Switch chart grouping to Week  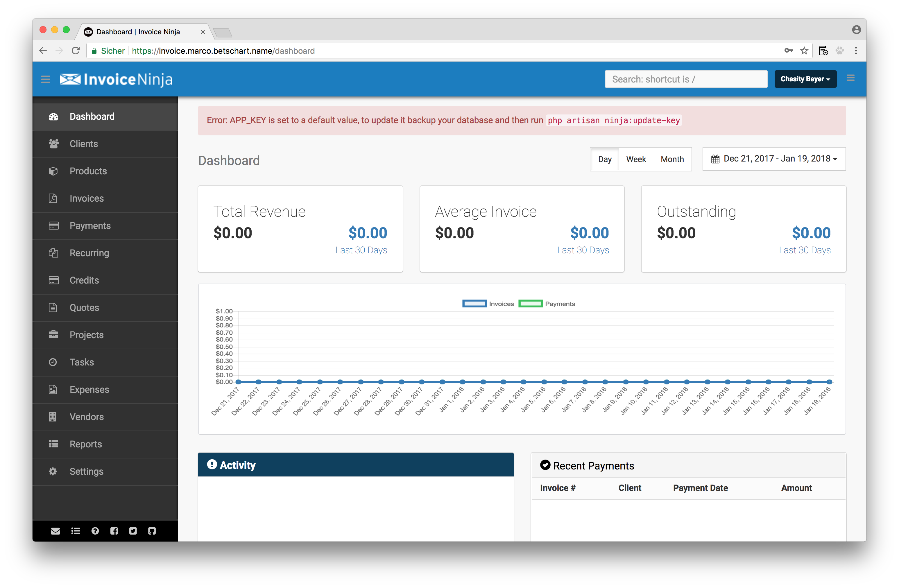636,159
